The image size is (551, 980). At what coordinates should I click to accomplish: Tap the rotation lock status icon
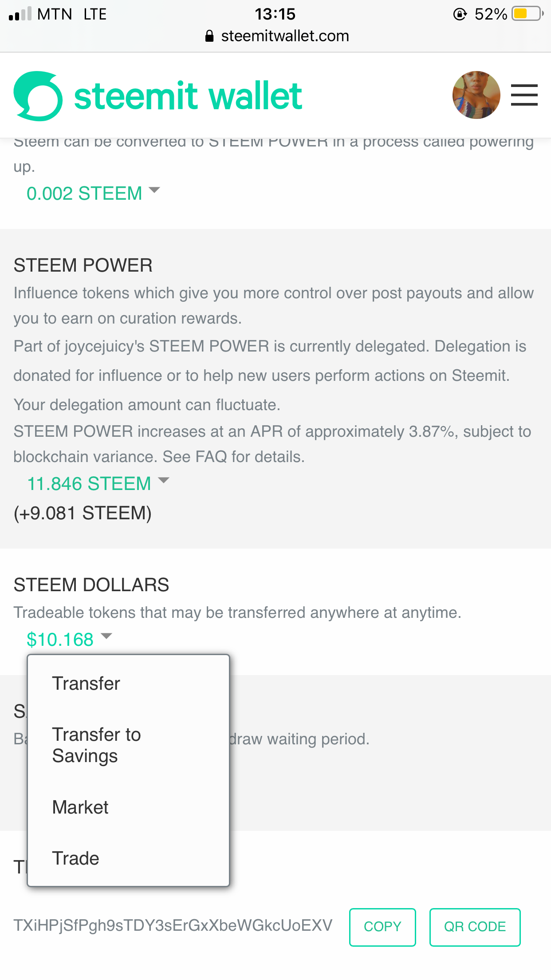click(460, 14)
